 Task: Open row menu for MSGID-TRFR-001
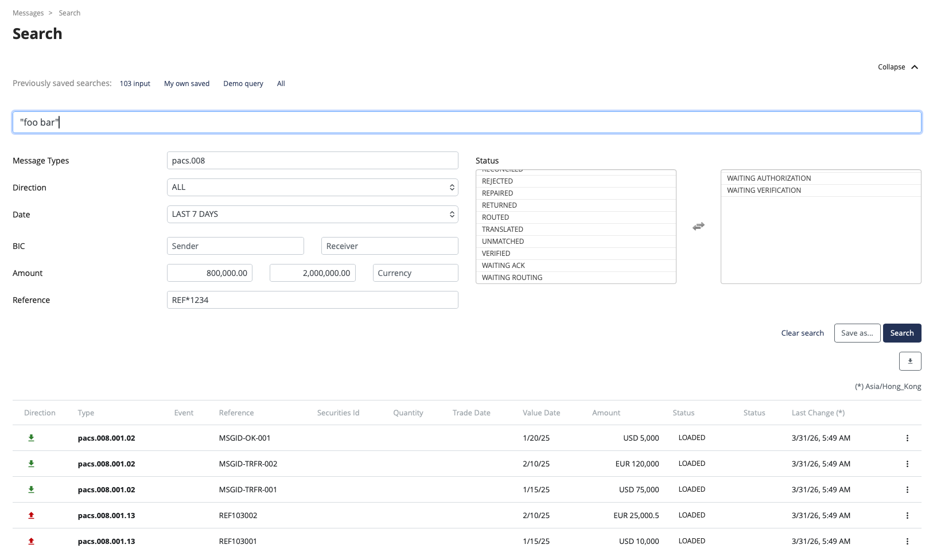[x=907, y=489]
